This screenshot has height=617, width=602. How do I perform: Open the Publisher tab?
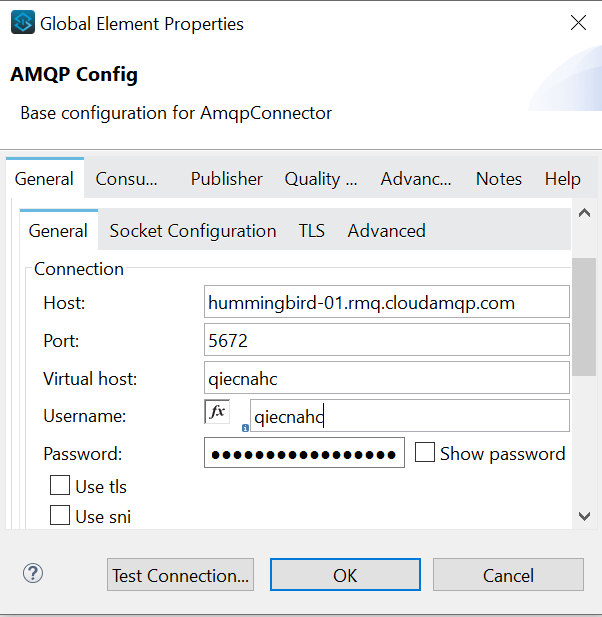coord(227,179)
